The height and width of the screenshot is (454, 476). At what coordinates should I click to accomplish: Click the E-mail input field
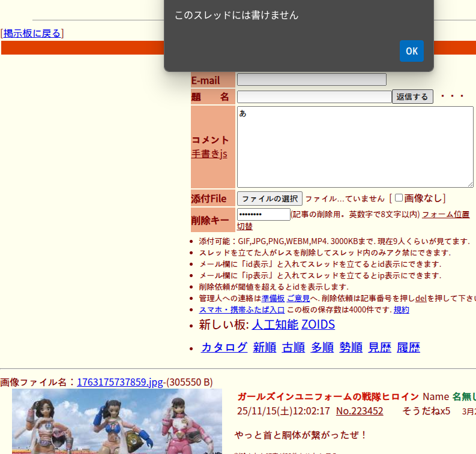(312, 79)
